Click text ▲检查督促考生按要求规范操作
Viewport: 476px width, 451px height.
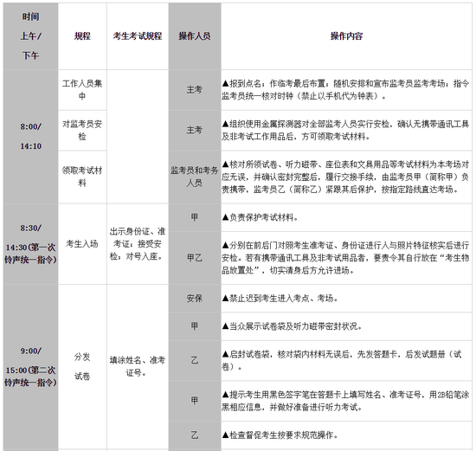pyautogui.click(x=280, y=435)
